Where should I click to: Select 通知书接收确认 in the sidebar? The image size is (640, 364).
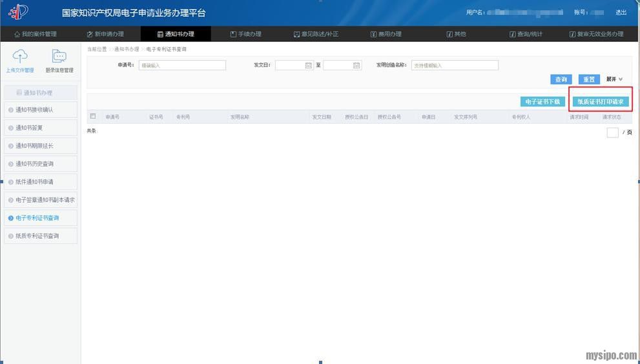(x=40, y=110)
